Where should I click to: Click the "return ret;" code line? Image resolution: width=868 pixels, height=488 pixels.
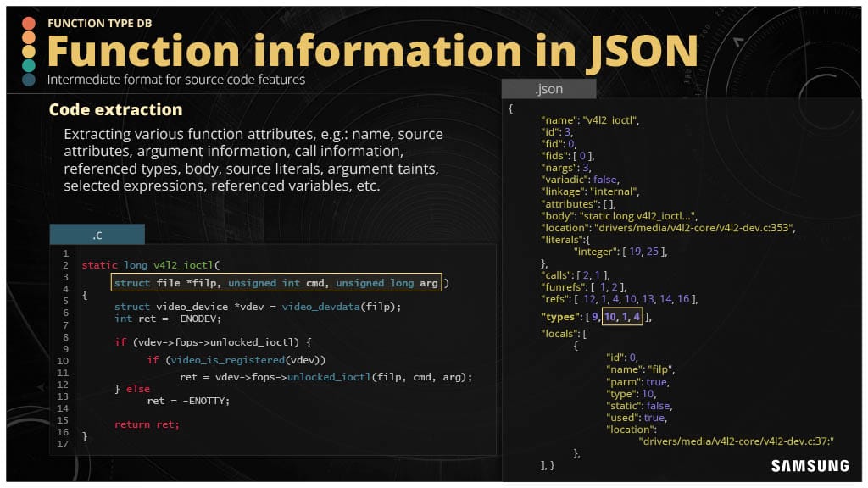(x=147, y=424)
